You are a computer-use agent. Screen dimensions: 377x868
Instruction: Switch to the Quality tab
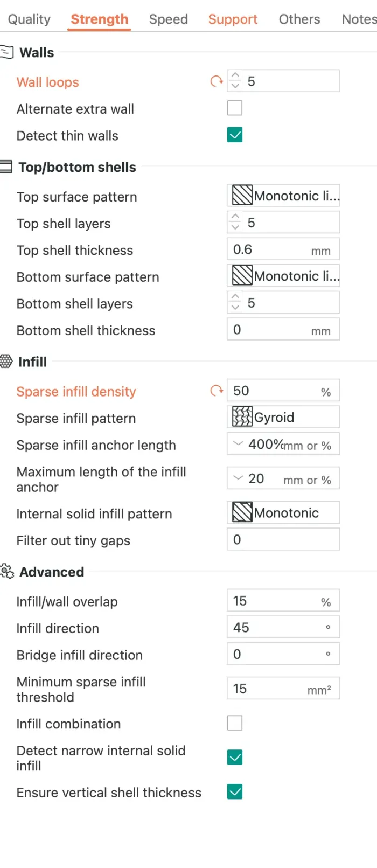[29, 19]
